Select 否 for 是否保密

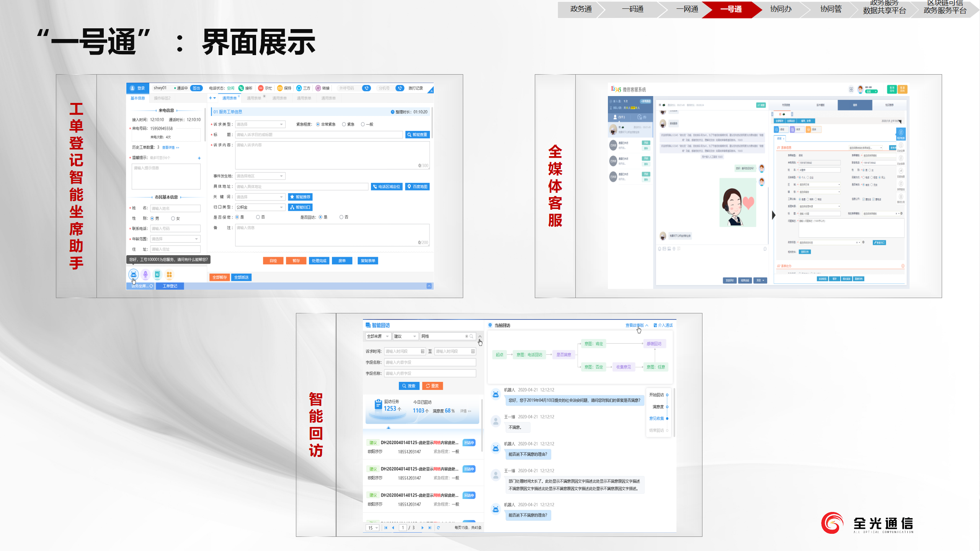tap(258, 217)
